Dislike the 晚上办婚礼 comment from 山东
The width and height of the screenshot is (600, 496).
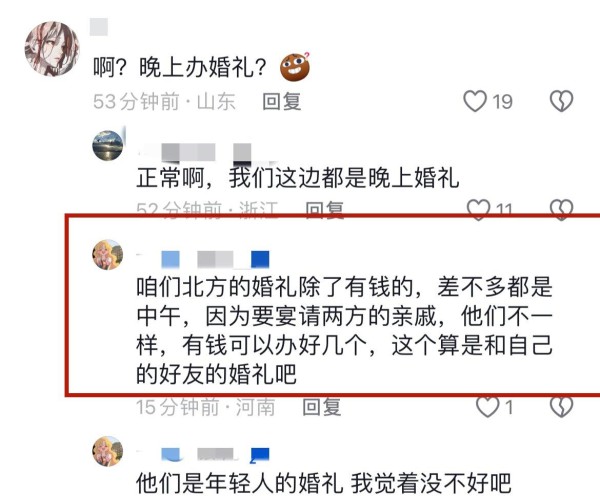point(561,101)
